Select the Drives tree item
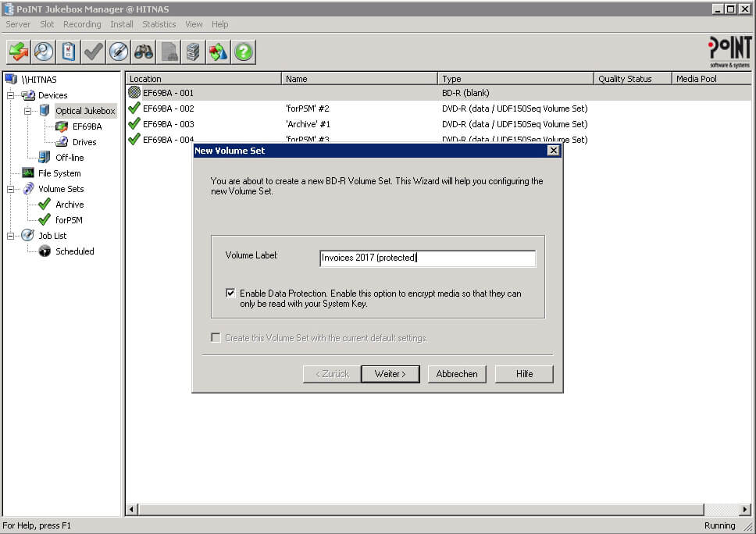Viewport: 756px width, 534px height. pyautogui.click(x=84, y=141)
